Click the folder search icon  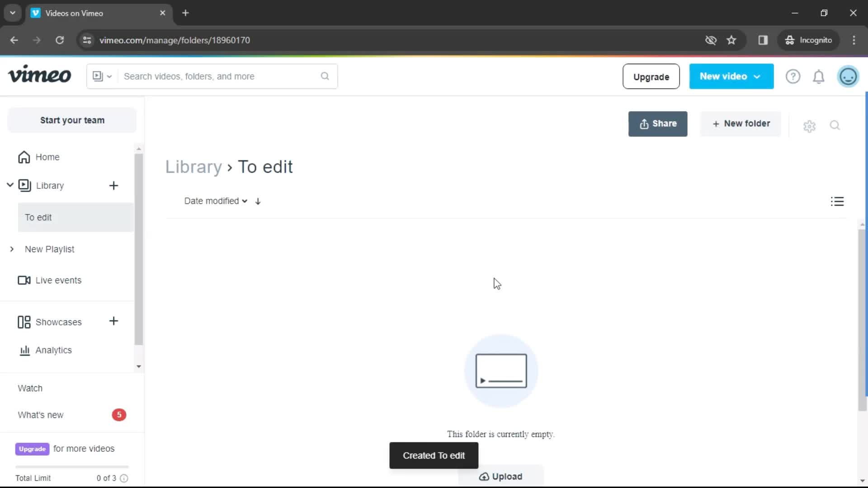tap(835, 125)
